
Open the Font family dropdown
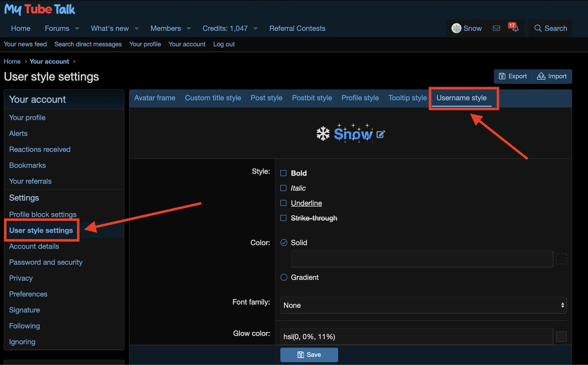pos(423,305)
